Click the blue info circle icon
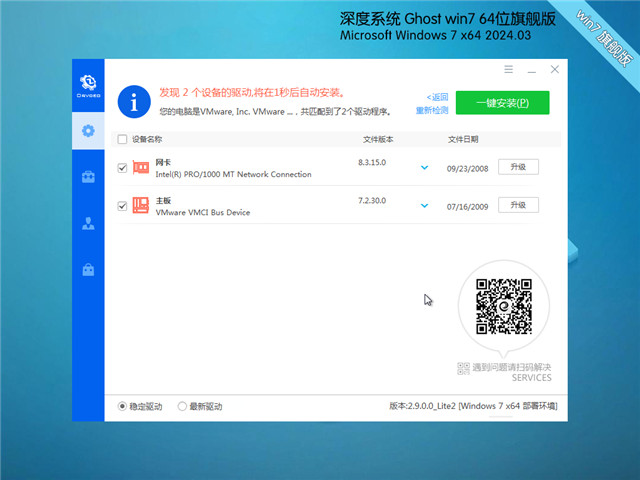Viewport: 640px width, 480px height. [134, 102]
